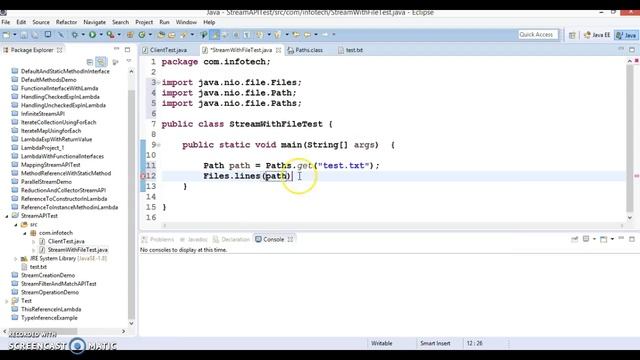Open the dropdown next to New icon
The width and height of the screenshot is (640, 360).
[15, 35]
